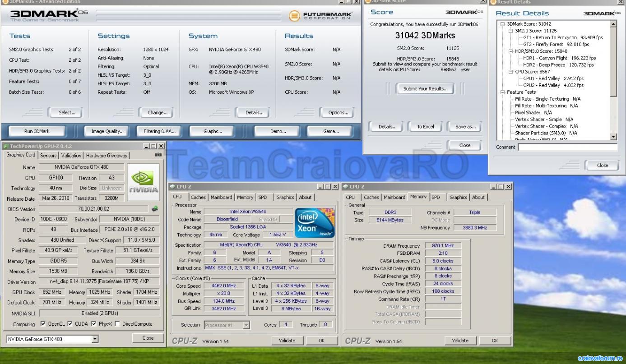The height and width of the screenshot is (364, 626).
Task: Click the green BIOS save icon in GPU-Z
Action: click(155, 209)
